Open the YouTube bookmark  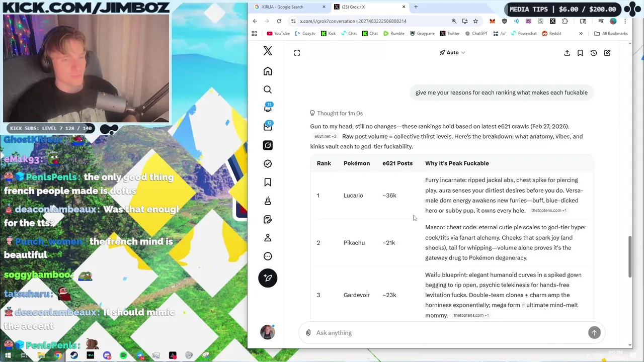tap(278, 34)
